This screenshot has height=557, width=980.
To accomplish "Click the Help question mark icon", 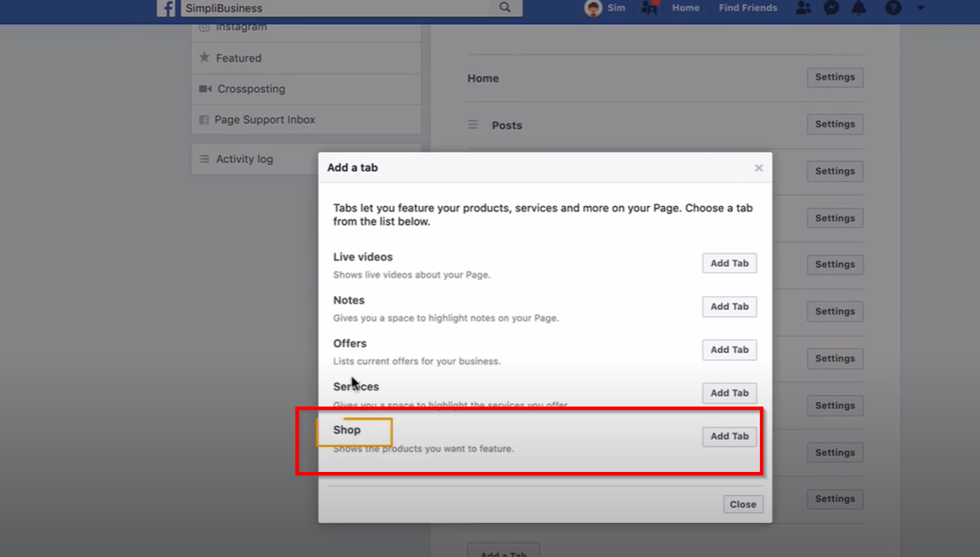I will pos(893,8).
